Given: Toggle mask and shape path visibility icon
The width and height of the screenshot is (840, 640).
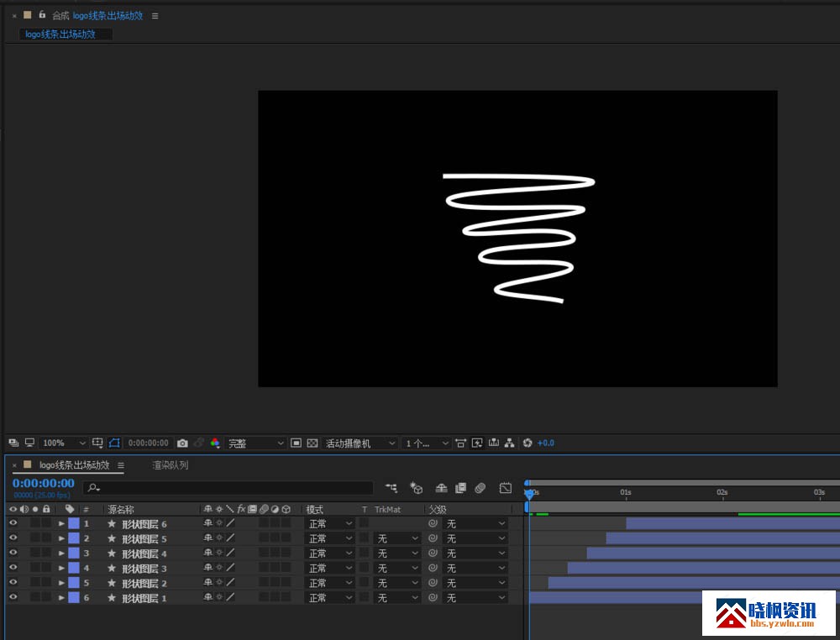Looking at the screenshot, I should (114, 443).
